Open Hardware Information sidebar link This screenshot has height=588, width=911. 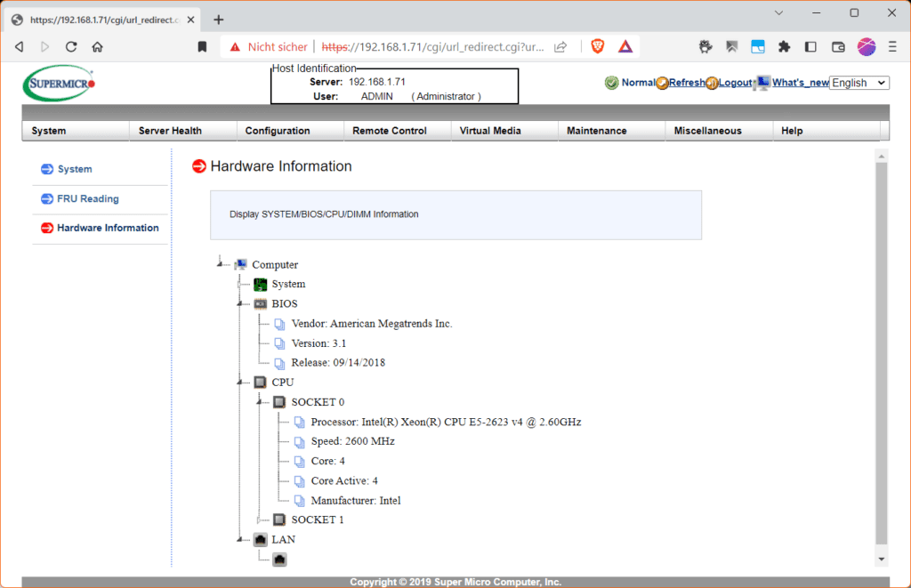click(x=108, y=228)
